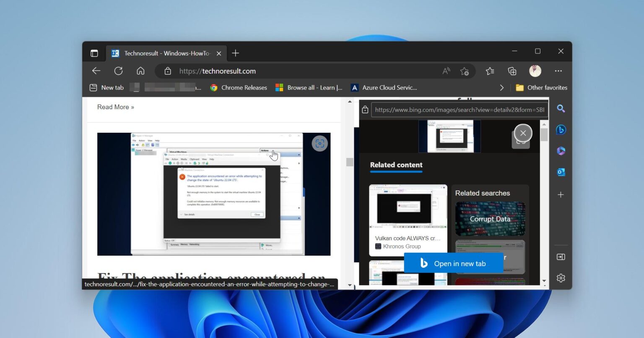Open the Home page icon

(x=140, y=71)
